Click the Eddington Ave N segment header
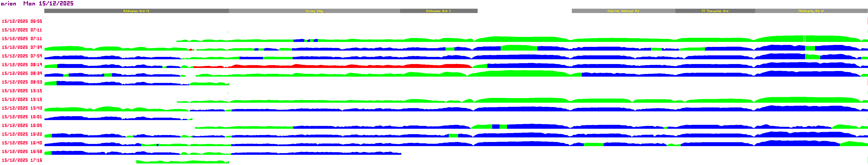868x165 pixels. (136, 11)
